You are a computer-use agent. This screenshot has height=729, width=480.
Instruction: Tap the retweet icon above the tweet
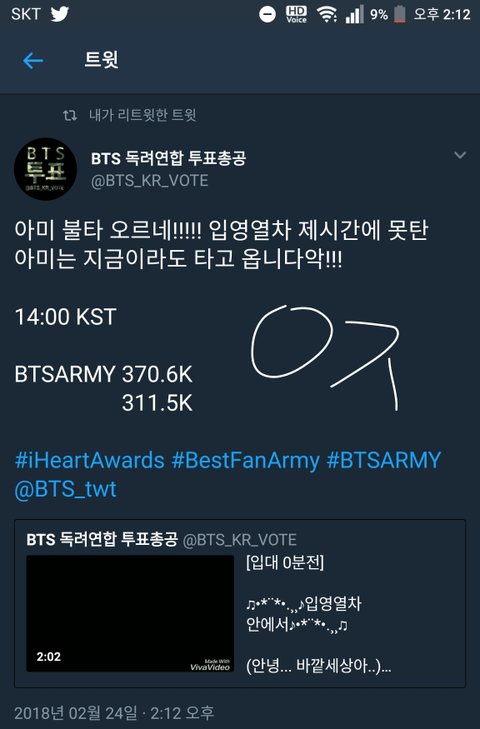70,115
